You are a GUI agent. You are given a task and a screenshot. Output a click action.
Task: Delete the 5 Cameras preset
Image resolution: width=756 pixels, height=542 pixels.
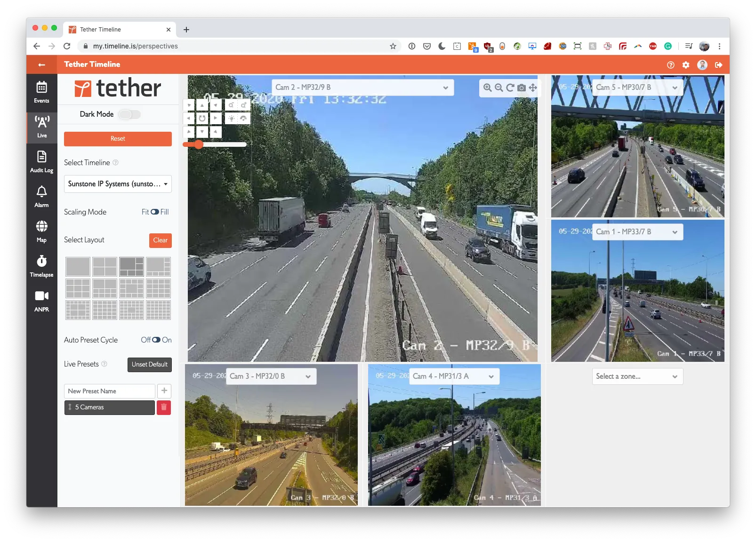pyautogui.click(x=164, y=407)
